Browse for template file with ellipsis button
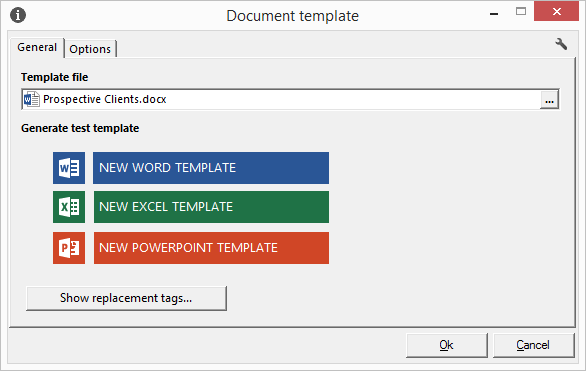 pyautogui.click(x=549, y=100)
